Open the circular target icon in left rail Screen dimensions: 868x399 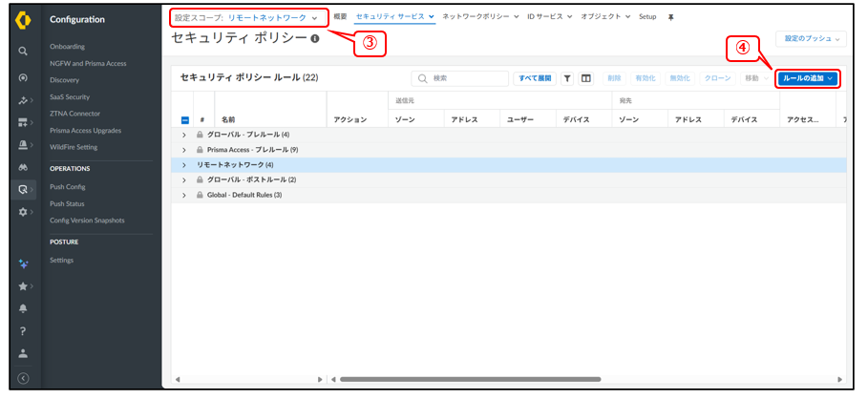23,78
